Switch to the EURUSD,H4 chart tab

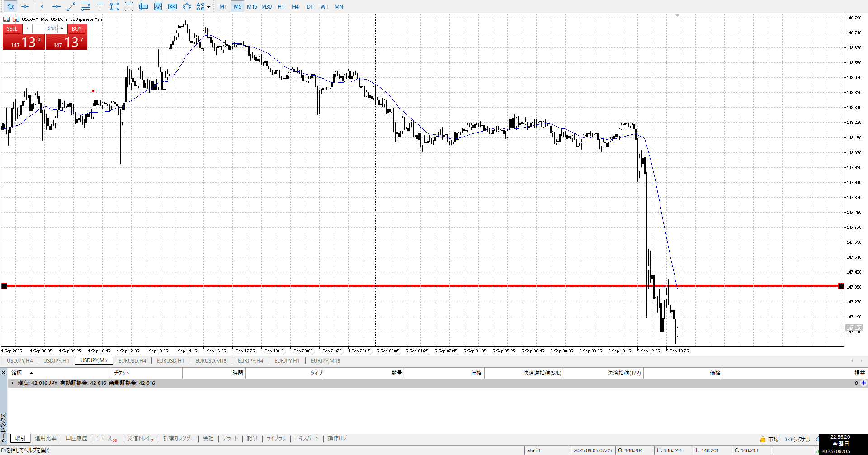click(132, 361)
